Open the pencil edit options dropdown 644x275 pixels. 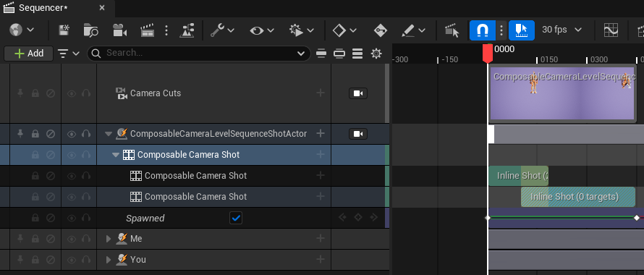point(413,30)
